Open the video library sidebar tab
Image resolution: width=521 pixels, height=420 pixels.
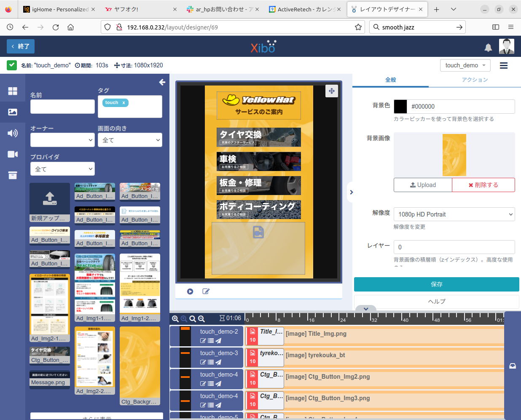[x=13, y=154]
